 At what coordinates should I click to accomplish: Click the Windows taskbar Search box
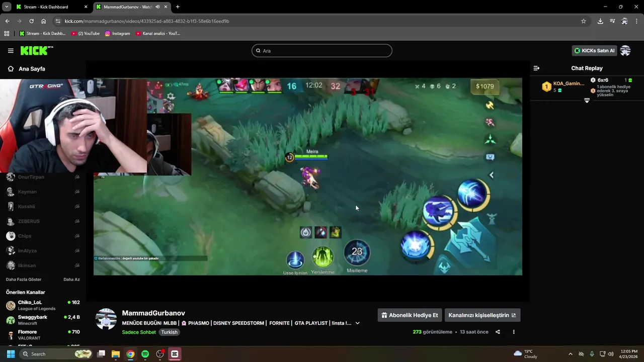[56, 354]
